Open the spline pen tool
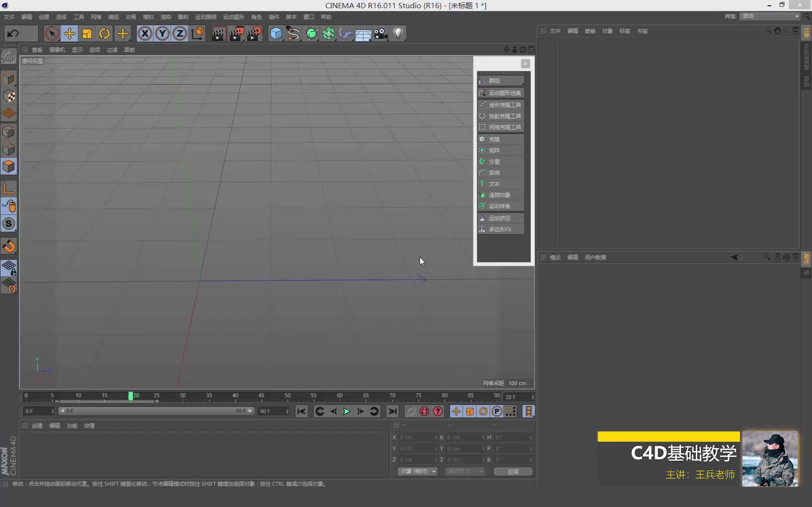Image resolution: width=812 pixels, height=507 pixels. pos(293,33)
